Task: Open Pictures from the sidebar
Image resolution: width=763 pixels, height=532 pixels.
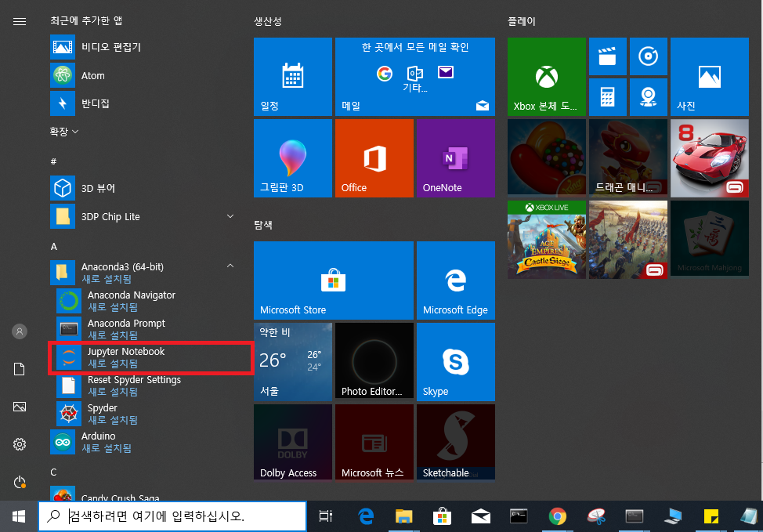Action: (x=20, y=407)
